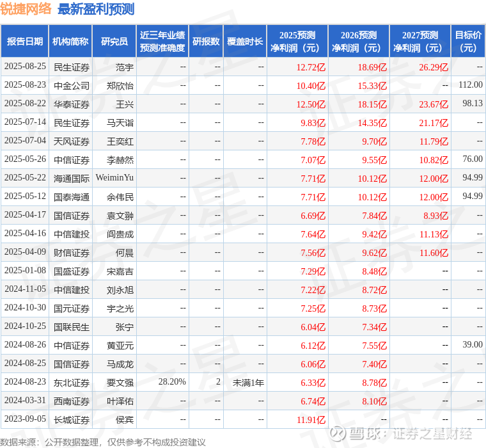
Task: Click researcher 余伟民
Action: point(120,197)
